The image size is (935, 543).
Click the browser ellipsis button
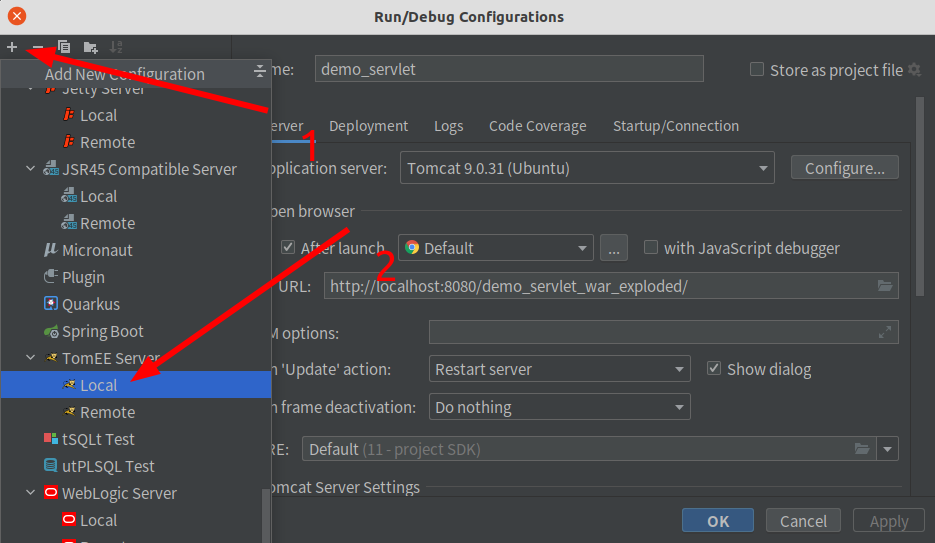(614, 247)
